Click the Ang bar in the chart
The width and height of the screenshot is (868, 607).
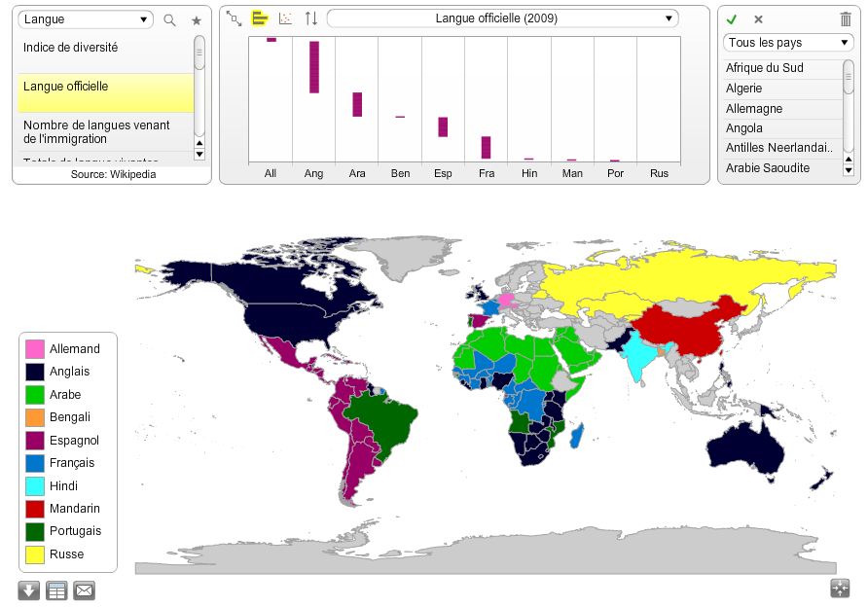point(314,67)
